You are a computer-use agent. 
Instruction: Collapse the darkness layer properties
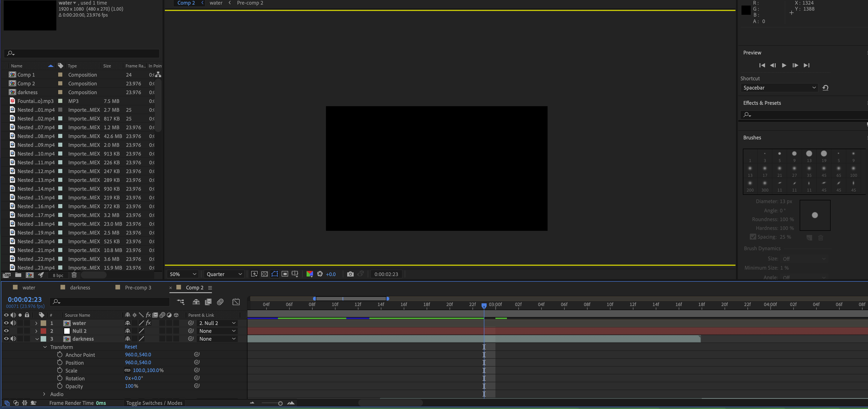(x=37, y=339)
